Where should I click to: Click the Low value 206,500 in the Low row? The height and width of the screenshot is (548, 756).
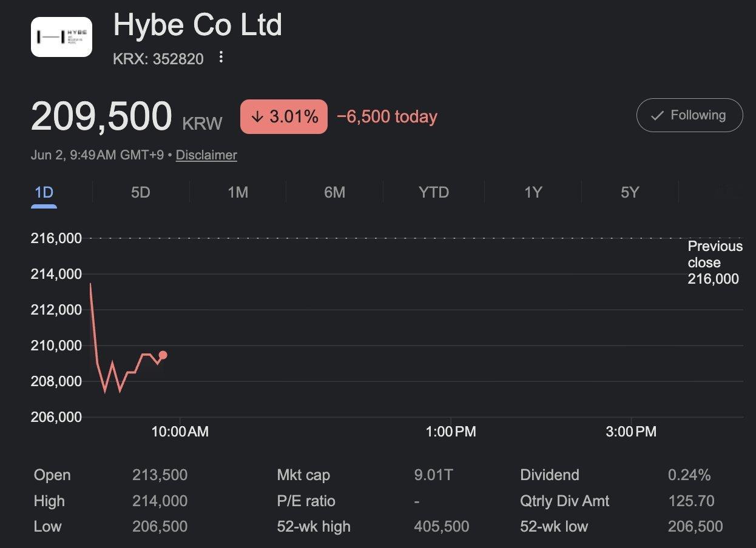point(160,526)
